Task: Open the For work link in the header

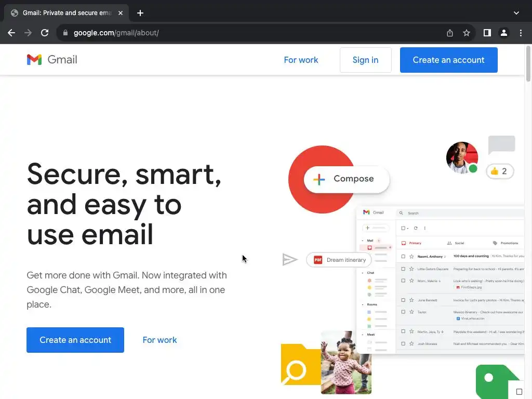Action: 301,60
